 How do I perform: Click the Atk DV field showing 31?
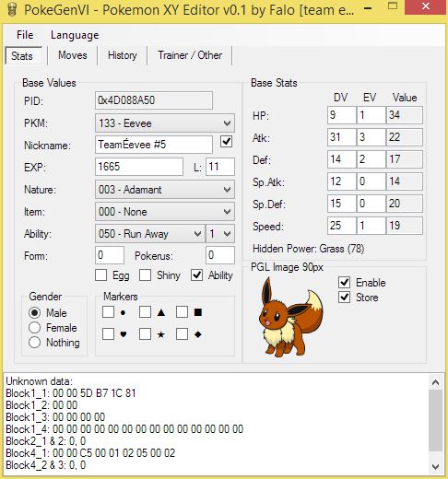[342, 137]
